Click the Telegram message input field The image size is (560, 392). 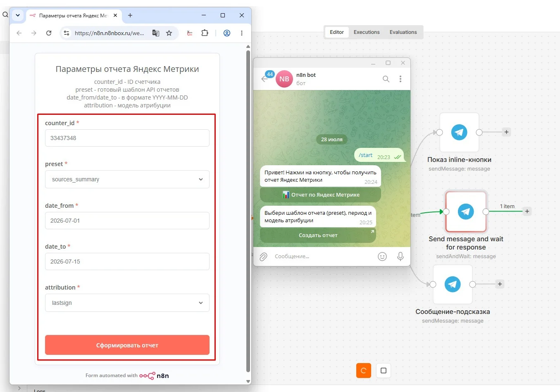(322, 257)
